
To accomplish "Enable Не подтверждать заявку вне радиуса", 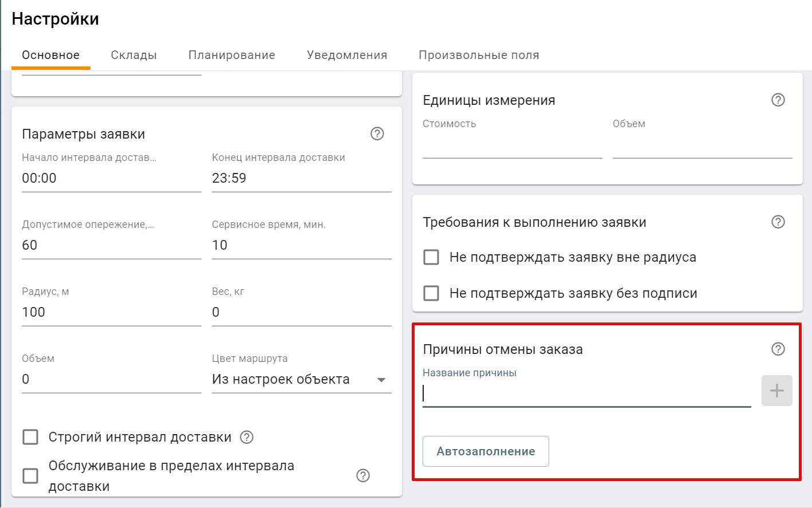I will (431, 257).
